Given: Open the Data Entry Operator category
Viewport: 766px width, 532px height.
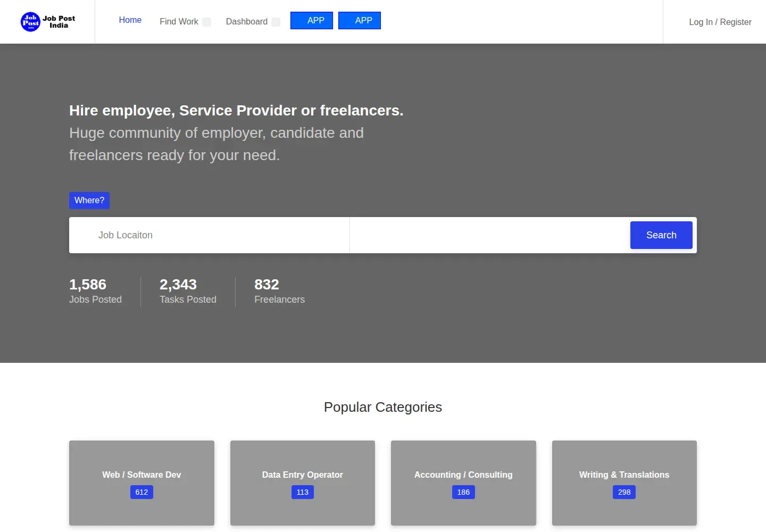Looking at the screenshot, I should (x=303, y=483).
